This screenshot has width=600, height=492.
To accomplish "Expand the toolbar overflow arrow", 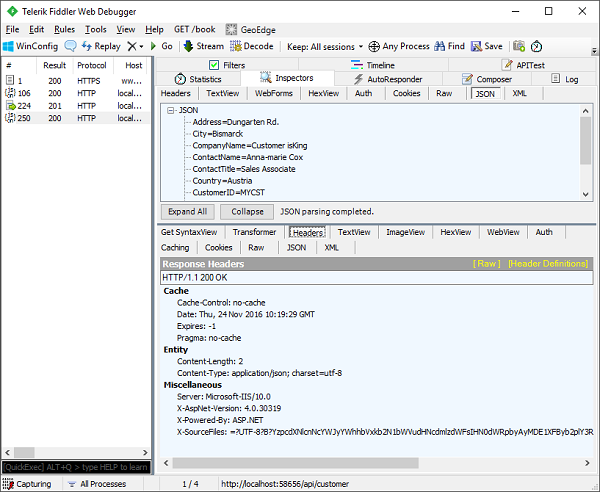I will coord(594,50).
